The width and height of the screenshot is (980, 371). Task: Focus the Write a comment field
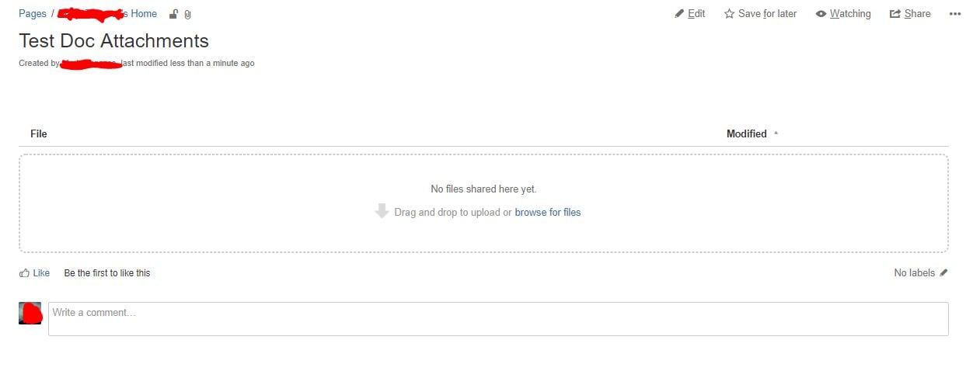tap(498, 319)
